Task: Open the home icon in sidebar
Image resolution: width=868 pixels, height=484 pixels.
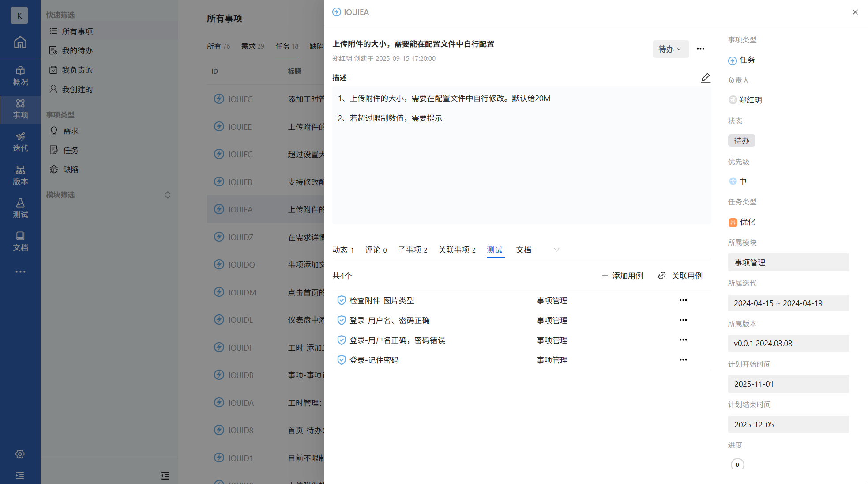Action: tap(20, 42)
